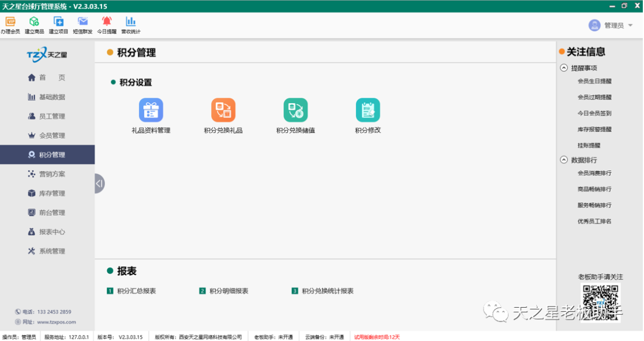Open 今日提醒 bell icon
Screen dimensions: 644x341
click(107, 22)
